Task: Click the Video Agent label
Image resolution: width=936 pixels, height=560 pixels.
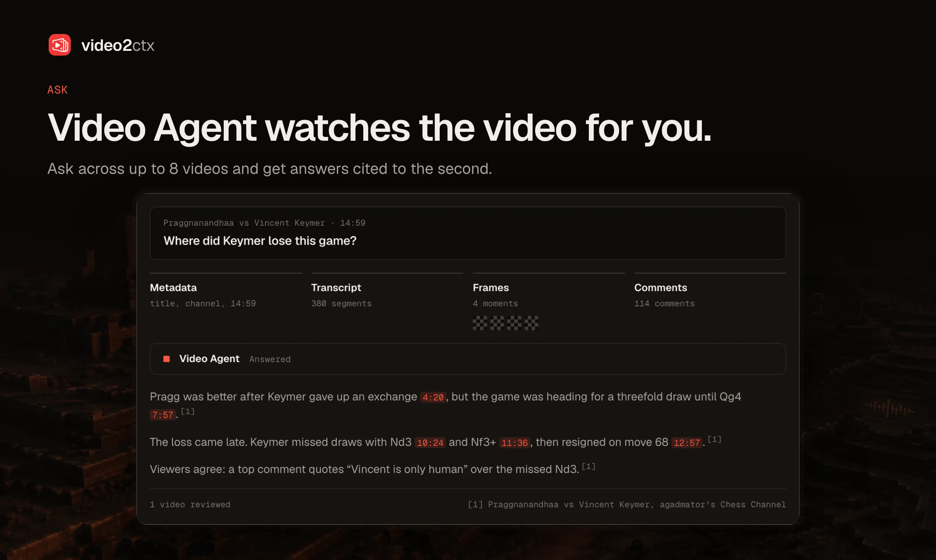Action: 209,358
